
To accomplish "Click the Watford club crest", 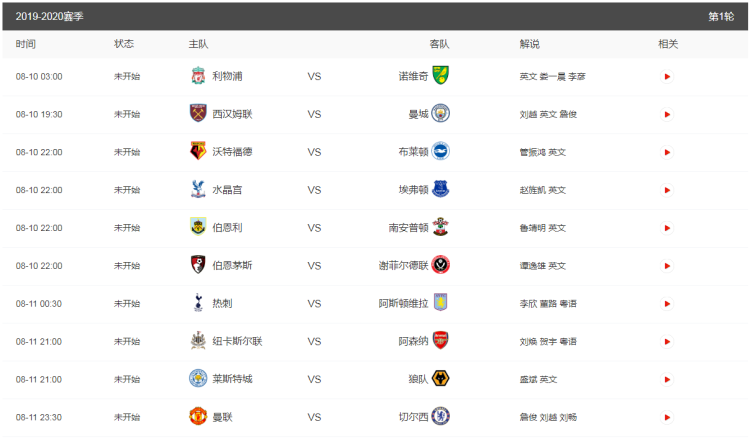I will 197,152.
